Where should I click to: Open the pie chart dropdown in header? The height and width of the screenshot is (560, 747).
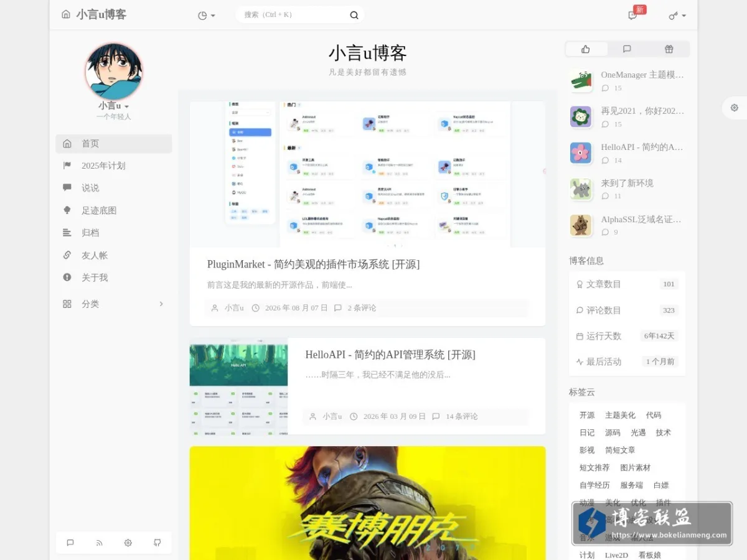[206, 16]
